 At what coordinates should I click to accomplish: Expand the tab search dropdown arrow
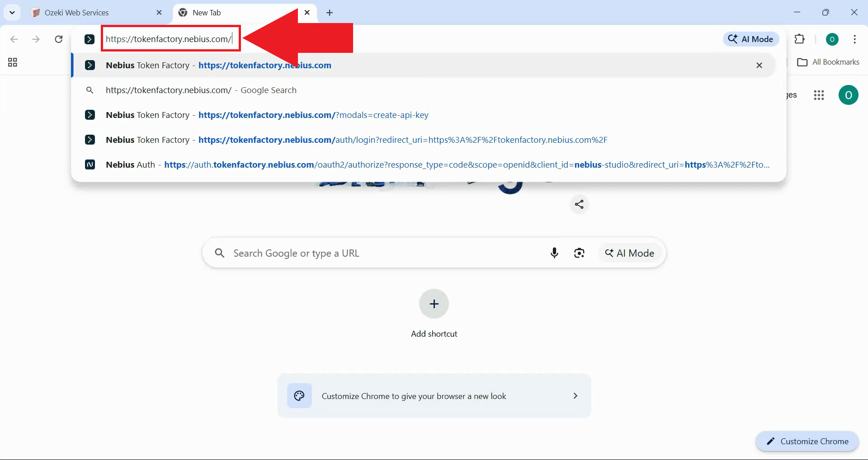[x=12, y=13]
